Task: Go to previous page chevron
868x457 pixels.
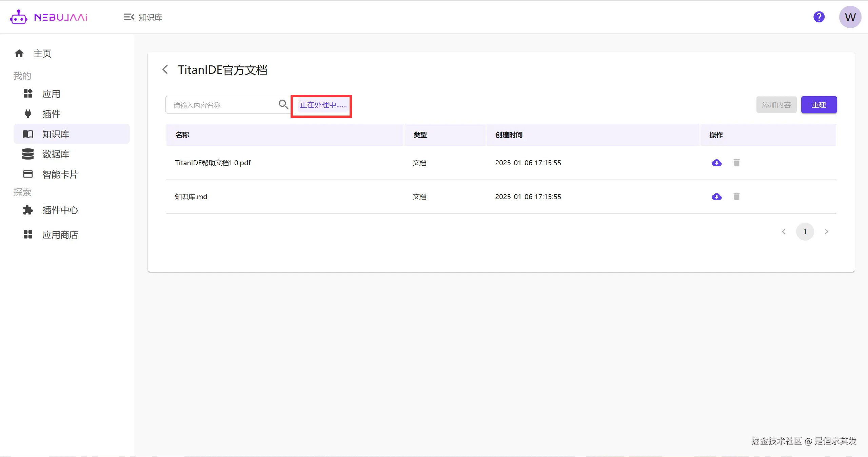Action: point(784,232)
